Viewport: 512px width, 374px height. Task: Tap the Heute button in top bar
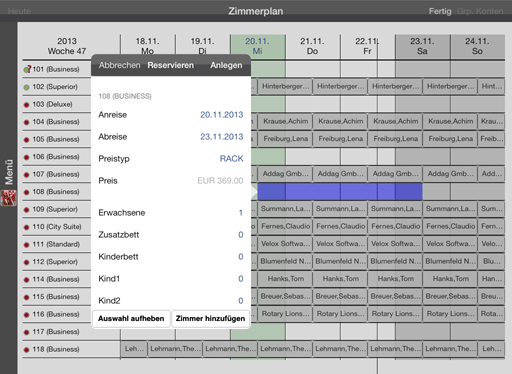pos(19,11)
